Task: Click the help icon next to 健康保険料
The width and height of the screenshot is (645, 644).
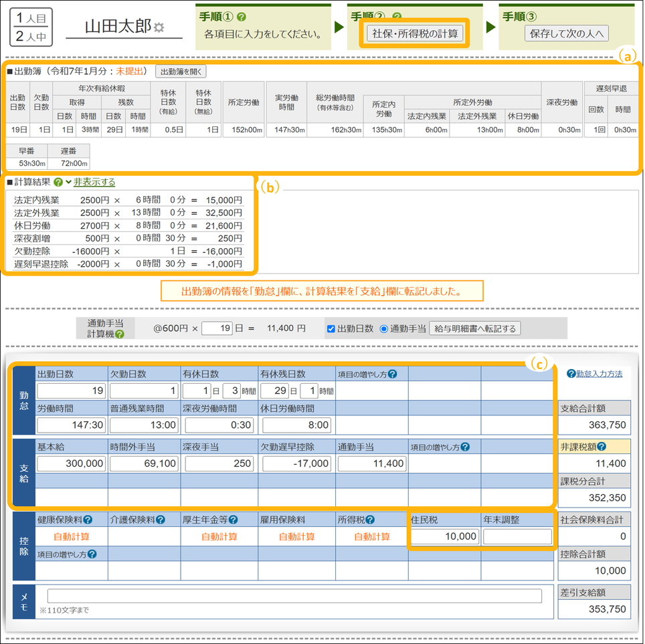Action: (88, 520)
